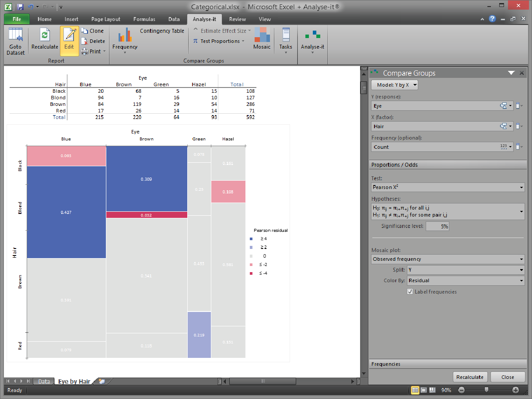Expand the Test Pearson X² dropdown

448,187
